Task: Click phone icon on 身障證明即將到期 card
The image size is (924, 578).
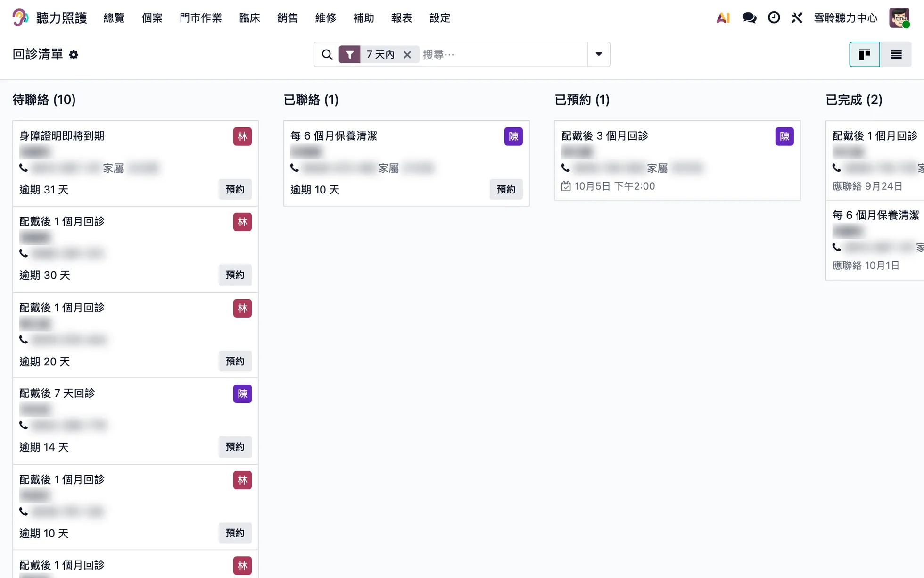Action: click(x=24, y=168)
